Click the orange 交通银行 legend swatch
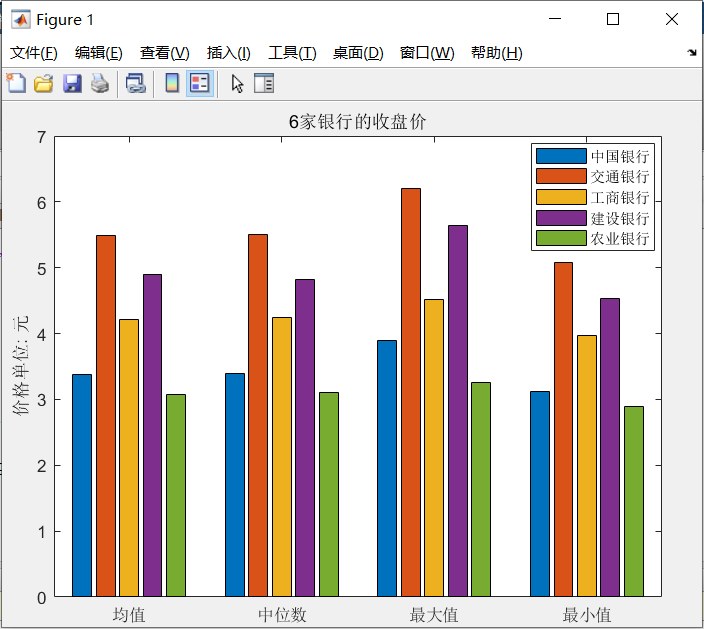Image resolution: width=704 pixels, height=629 pixels. [561, 176]
